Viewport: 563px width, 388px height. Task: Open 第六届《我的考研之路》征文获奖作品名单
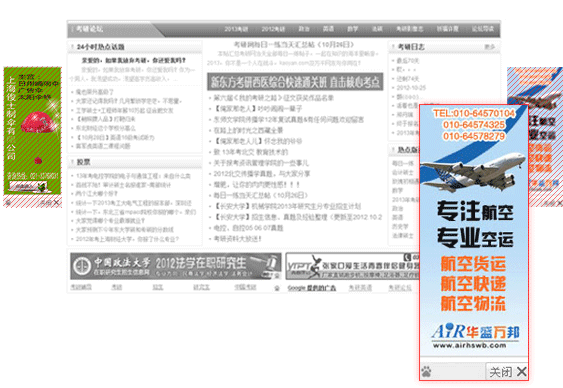pyautogui.click(x=274, y=98)
